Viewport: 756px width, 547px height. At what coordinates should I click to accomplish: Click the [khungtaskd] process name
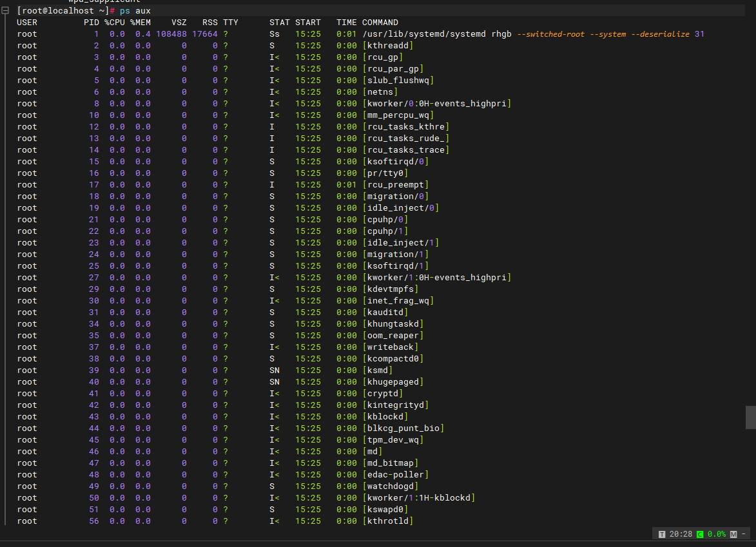point(393,324)
